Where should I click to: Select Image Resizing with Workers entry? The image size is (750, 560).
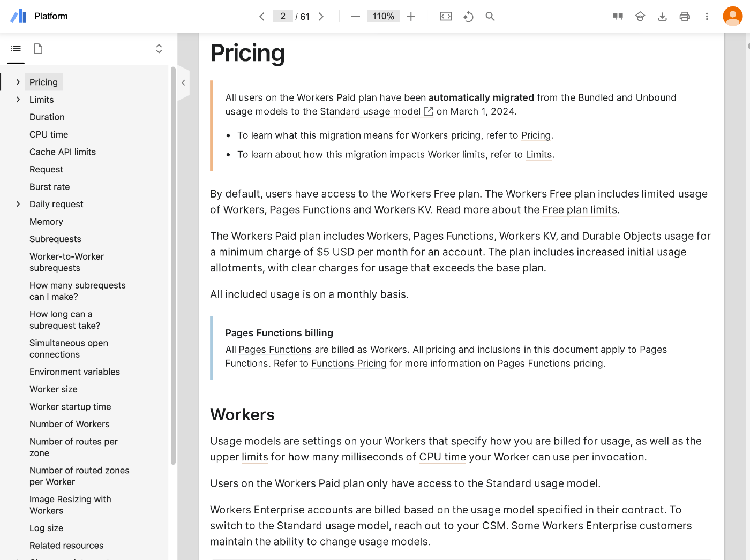70,505
